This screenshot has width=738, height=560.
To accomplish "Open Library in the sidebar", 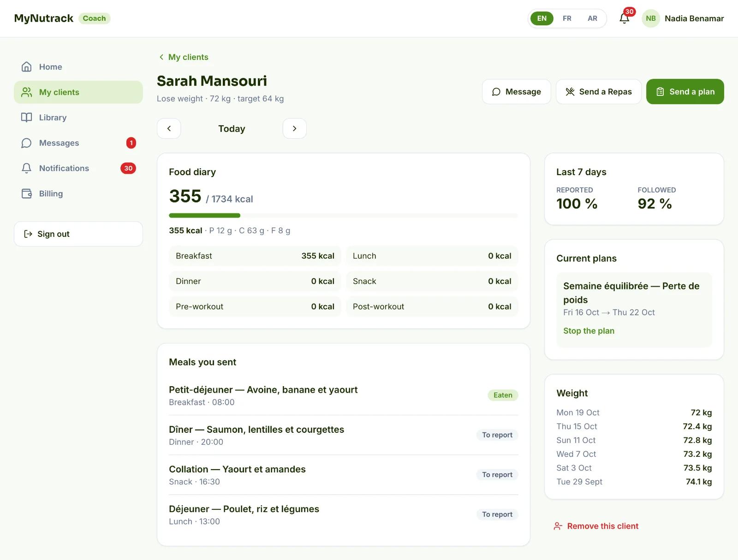I will click(78, 118).
